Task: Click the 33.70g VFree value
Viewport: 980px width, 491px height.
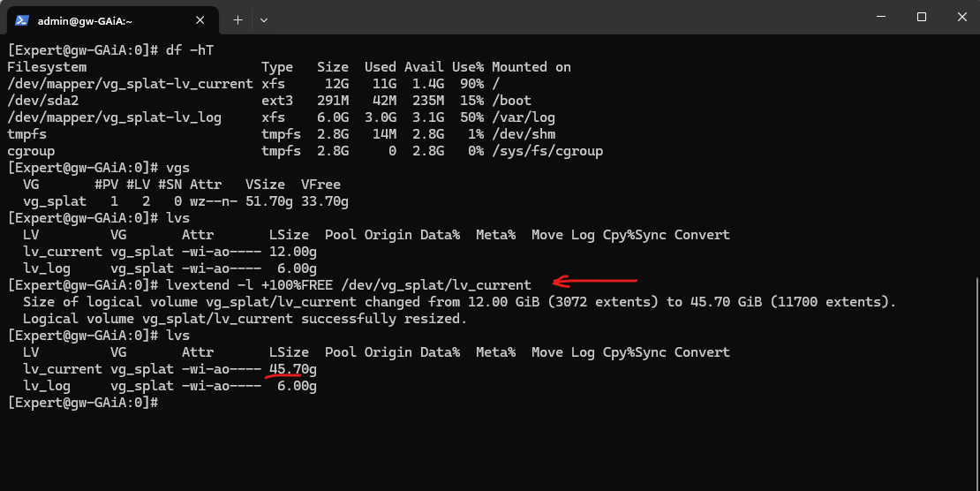Action: point(324,201)
